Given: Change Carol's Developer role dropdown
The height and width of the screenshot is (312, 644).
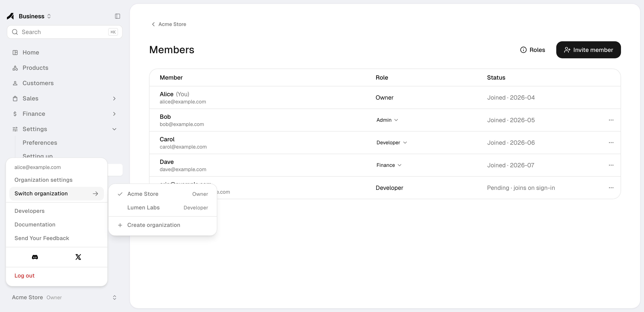Looking at the screenshot, I should point(392,143).
